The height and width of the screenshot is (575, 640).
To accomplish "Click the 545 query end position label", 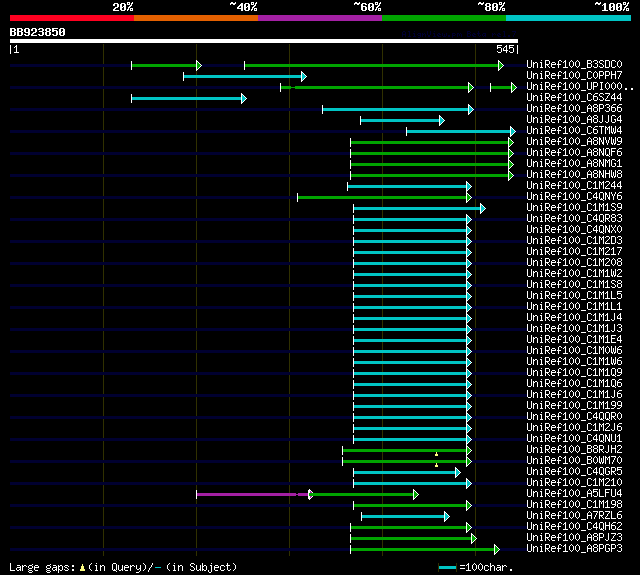I will (x=505, y=49).
